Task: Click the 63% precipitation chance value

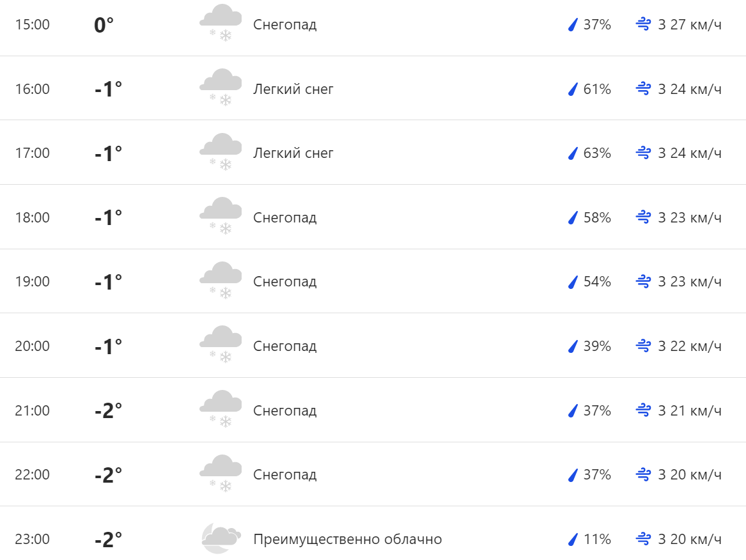Action: click(597, 153)
